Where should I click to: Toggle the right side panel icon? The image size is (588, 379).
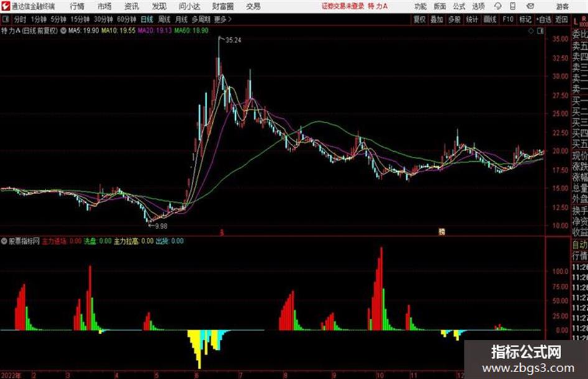click(540, 31)
